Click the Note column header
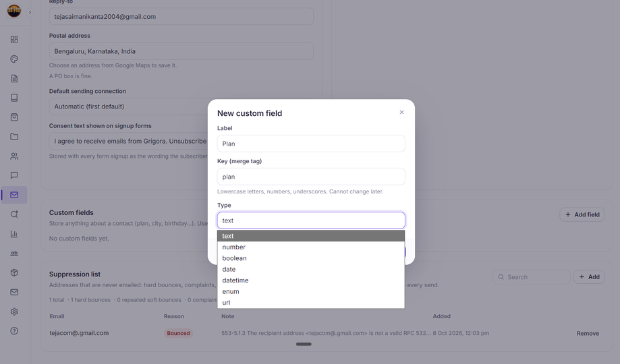Viewport: 620px width, 364px height. click(x=228, y=316)
